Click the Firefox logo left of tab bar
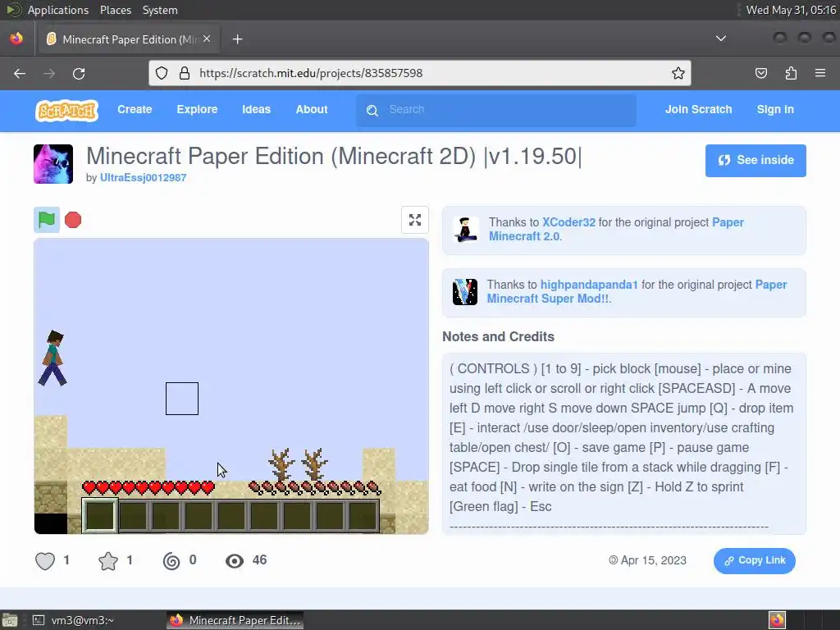 point(16,39)
